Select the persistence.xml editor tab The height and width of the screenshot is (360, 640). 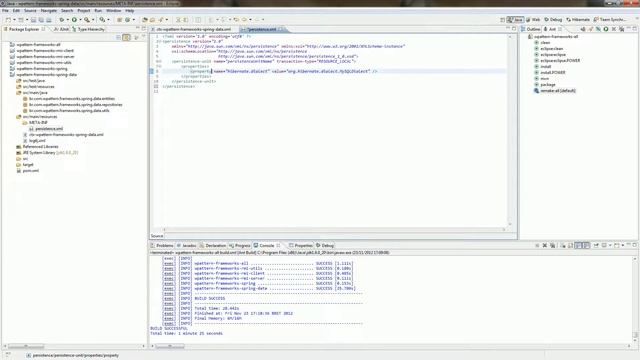click(262, 29)
